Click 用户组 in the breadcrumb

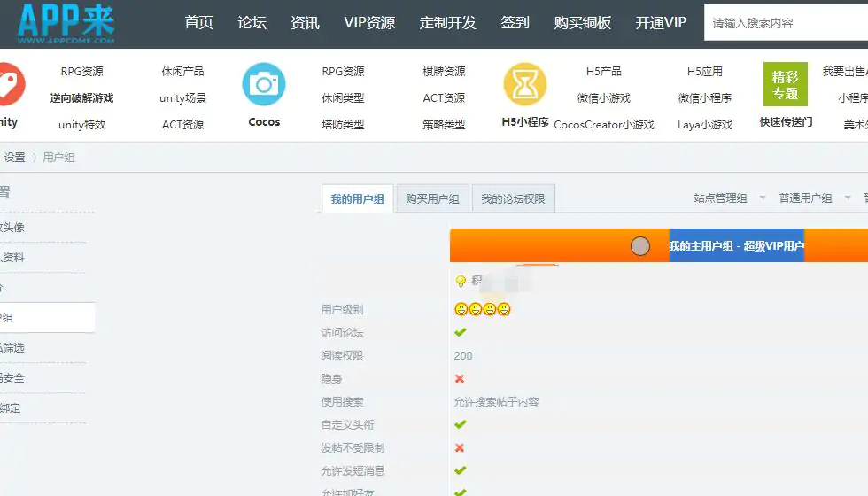[x=58, y=158]
